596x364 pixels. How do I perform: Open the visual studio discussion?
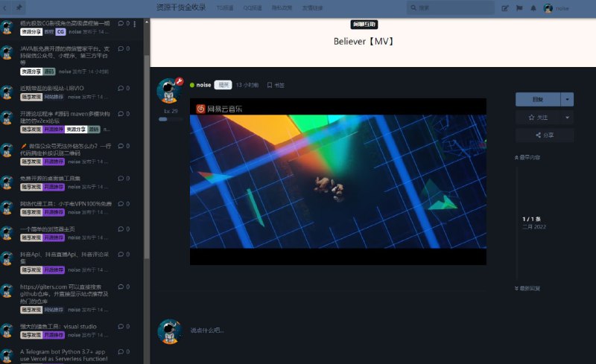(58, 326)
